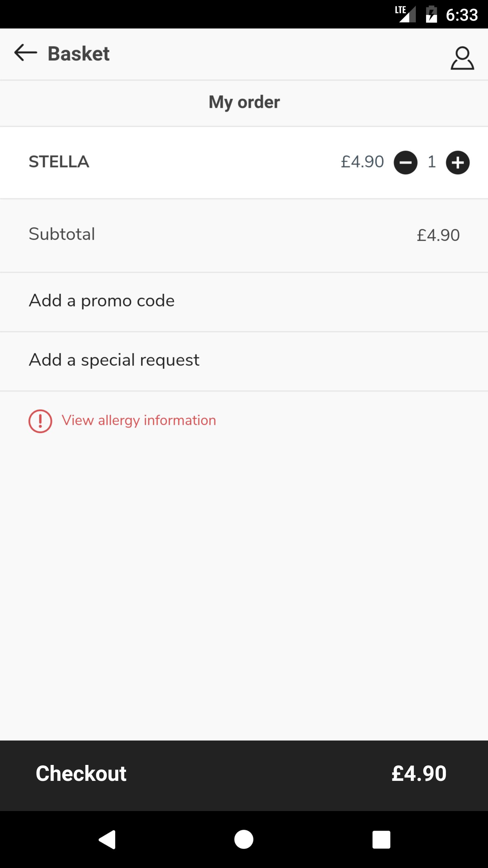
Task: Increase STELLA quantity with plus icon
Action: 457,162
